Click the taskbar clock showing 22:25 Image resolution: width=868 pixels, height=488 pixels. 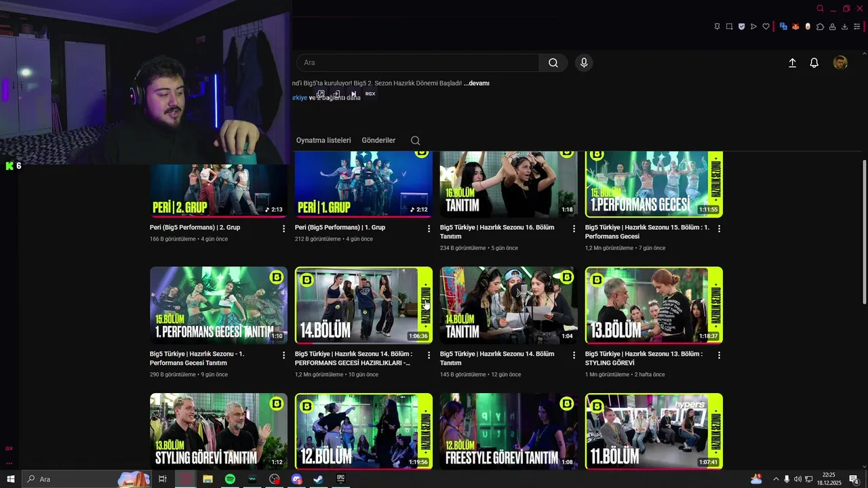point(829,479)
